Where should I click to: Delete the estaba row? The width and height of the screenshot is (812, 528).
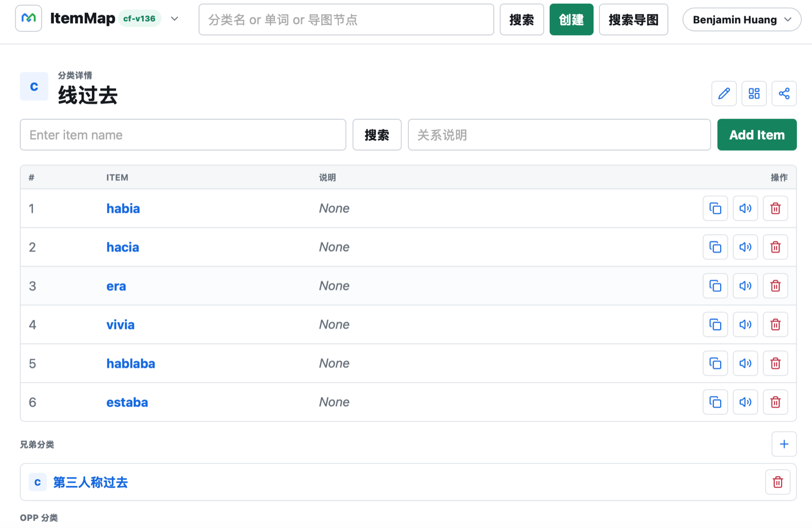pyautogui.click(x=775, y=402)
